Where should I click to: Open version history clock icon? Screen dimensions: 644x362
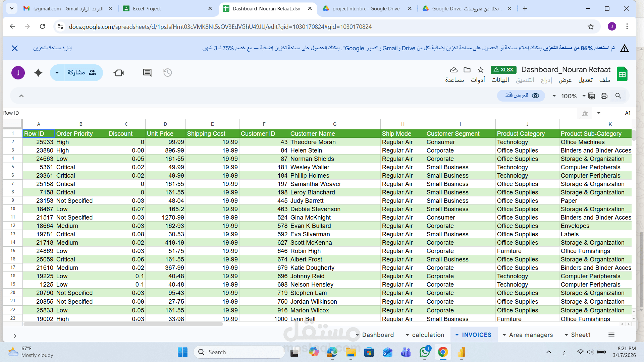(167, 73)
